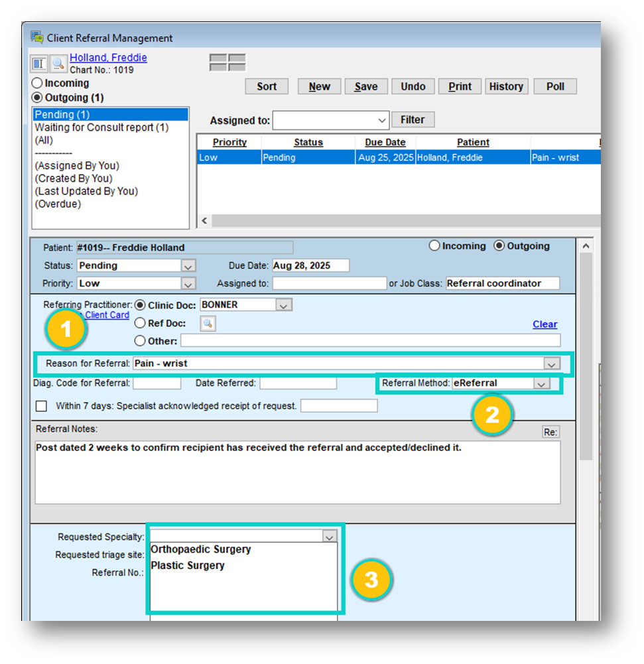Select the Ref Doc radio button
This screenshot has width=644, height=664.
tap(140, 323)
